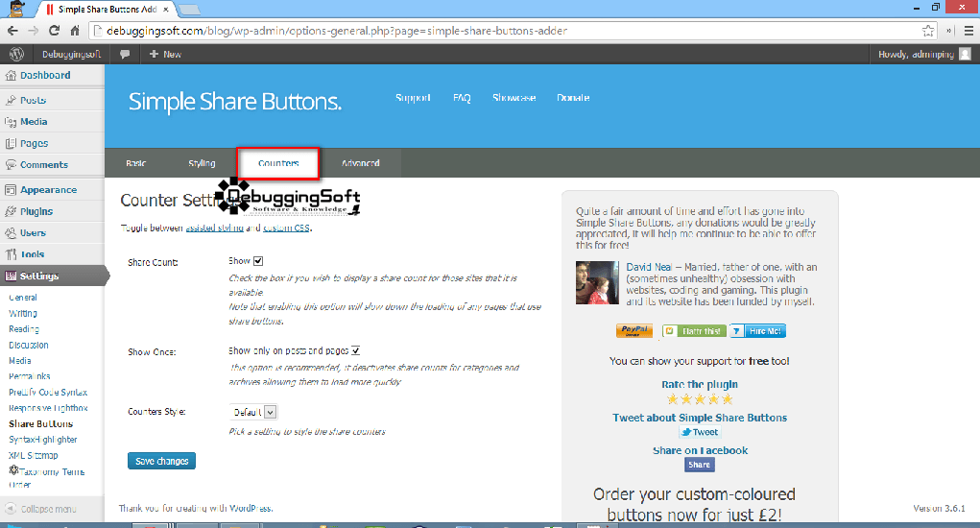Click the Simple Share Buttons logo heading

coord(235,101)
